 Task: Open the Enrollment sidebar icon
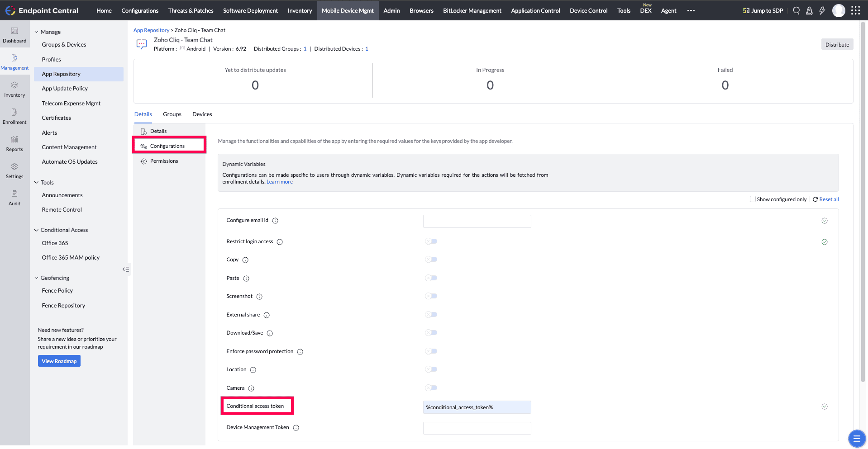14,117
